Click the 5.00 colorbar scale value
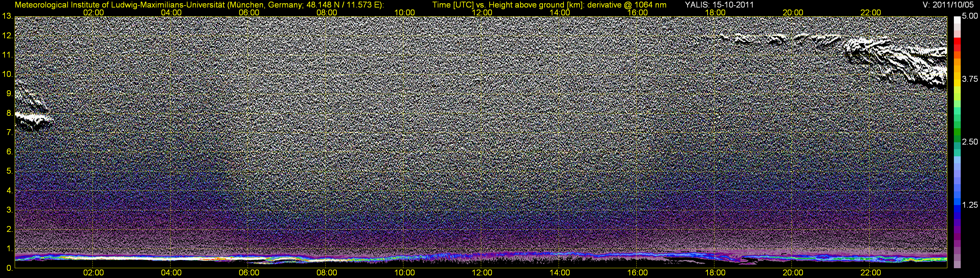 click(x=969, y=16)
